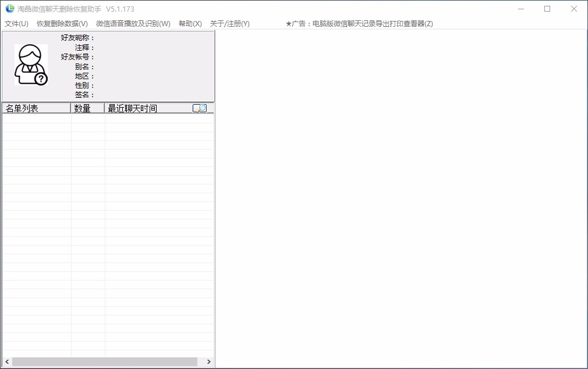The image size is (588, 369).
Task: Click the horizontal scrollbar left arrow
Action: click(7, 362)
